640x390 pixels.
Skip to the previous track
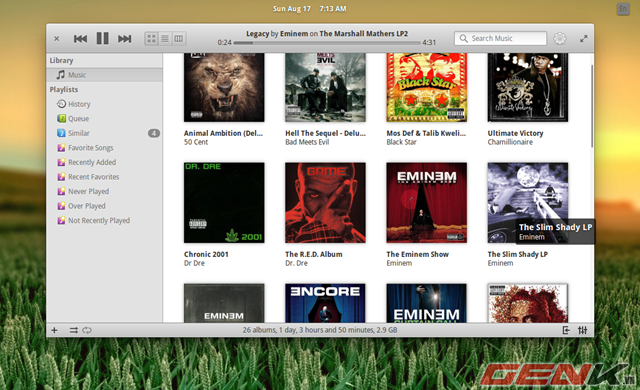tap(80, 39)
